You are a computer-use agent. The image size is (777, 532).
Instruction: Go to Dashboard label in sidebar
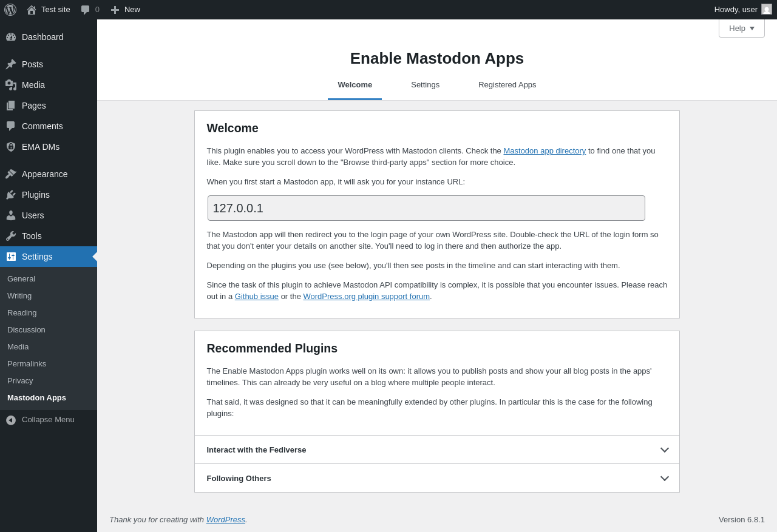[x=42, y=37]
